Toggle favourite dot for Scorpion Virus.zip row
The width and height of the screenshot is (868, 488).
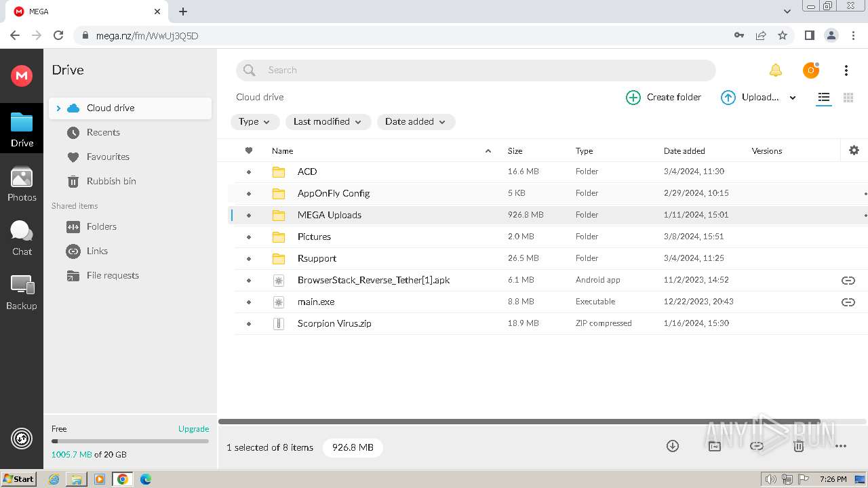tap(249, 324)
